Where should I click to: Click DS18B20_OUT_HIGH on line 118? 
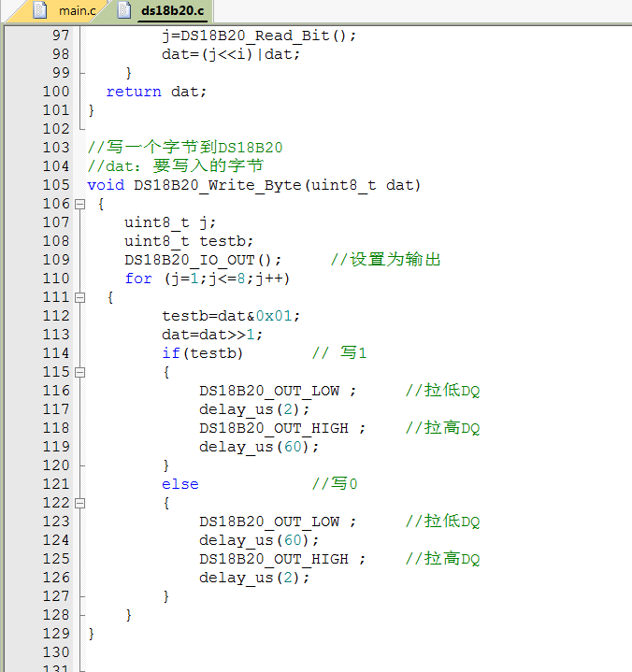tap(274, 428)
